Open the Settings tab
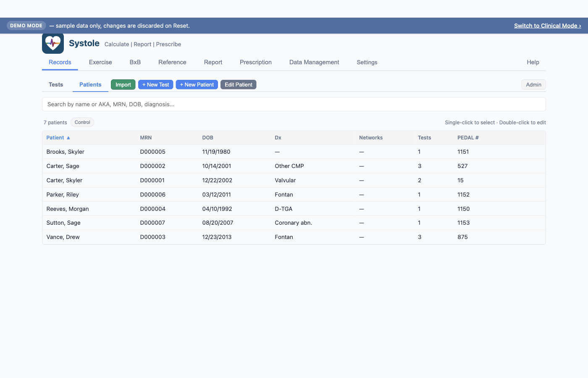Screen dimensions: 588x378 coord(367,62)
